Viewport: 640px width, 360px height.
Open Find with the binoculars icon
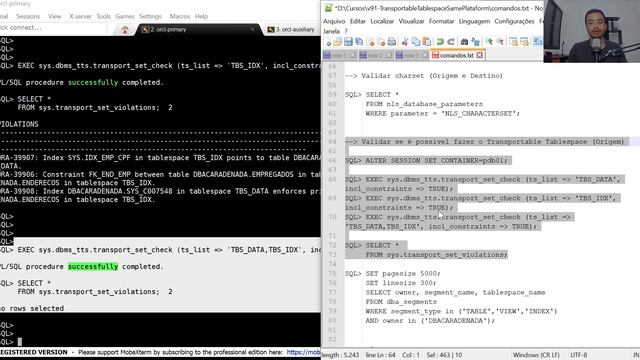(464, 42)
